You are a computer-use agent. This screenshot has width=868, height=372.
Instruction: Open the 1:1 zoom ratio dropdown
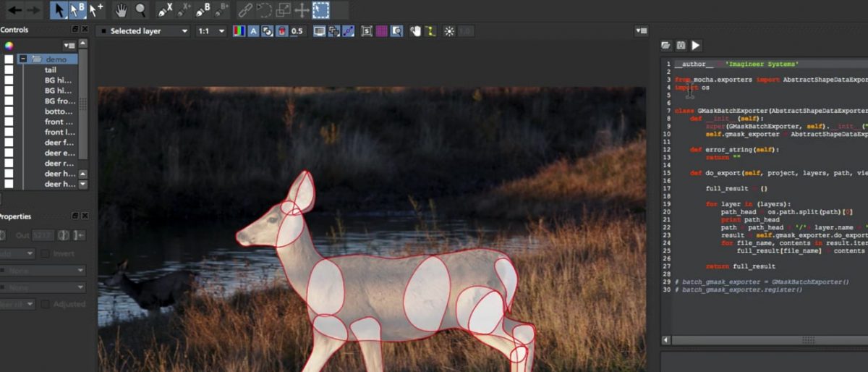tap(211, 31)
